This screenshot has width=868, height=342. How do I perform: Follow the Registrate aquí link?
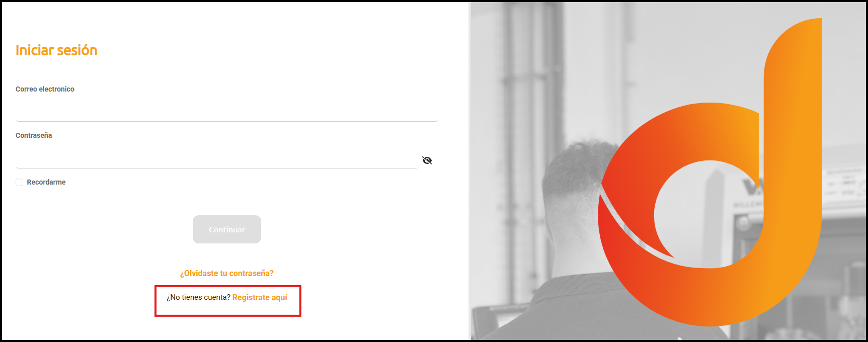[260, 297]
